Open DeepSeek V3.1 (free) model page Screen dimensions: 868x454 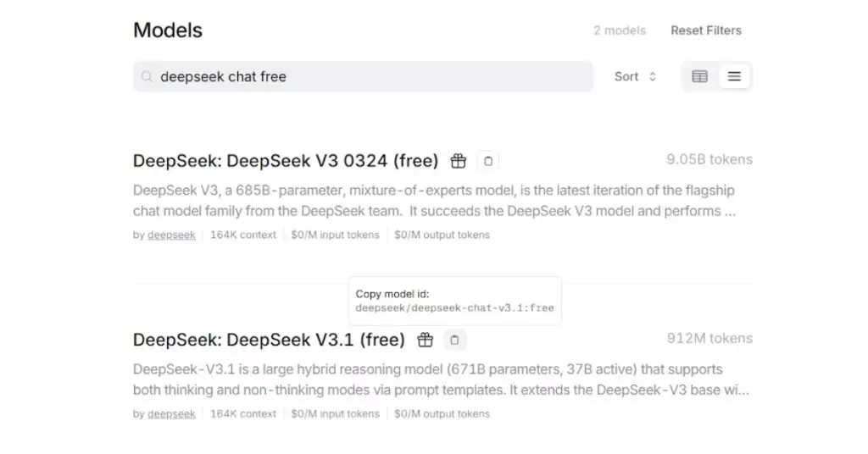point(269,340)
